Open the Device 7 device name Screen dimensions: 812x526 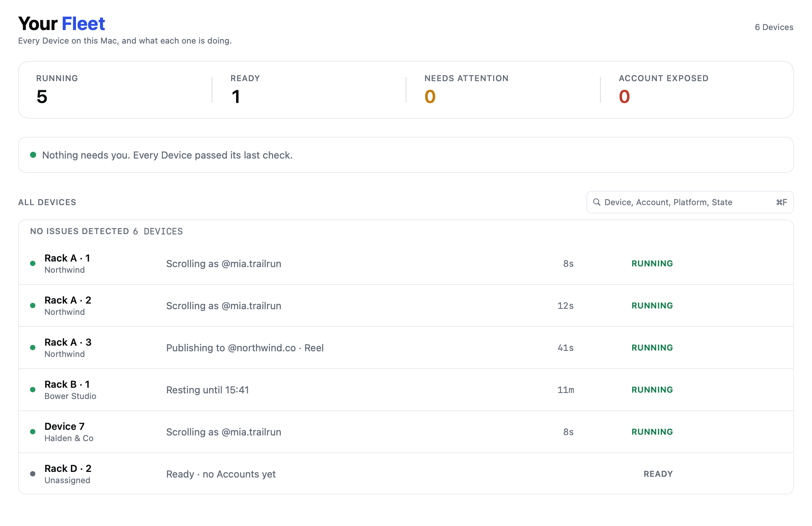point(65,426)
